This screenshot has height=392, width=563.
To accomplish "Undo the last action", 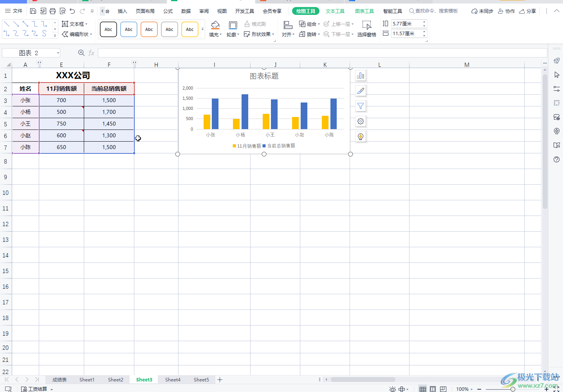I will (x=72, y=11).
